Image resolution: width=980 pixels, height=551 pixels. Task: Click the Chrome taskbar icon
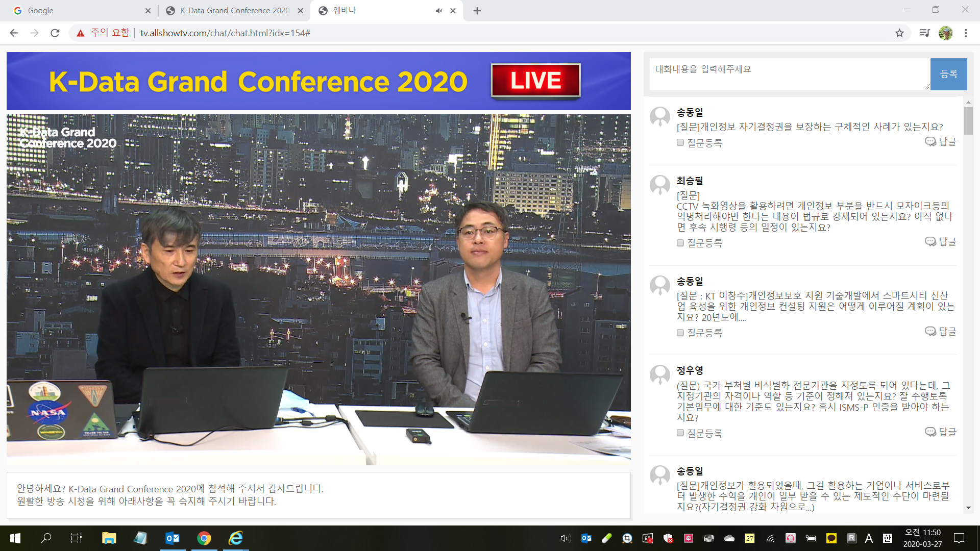pos(204,538)
